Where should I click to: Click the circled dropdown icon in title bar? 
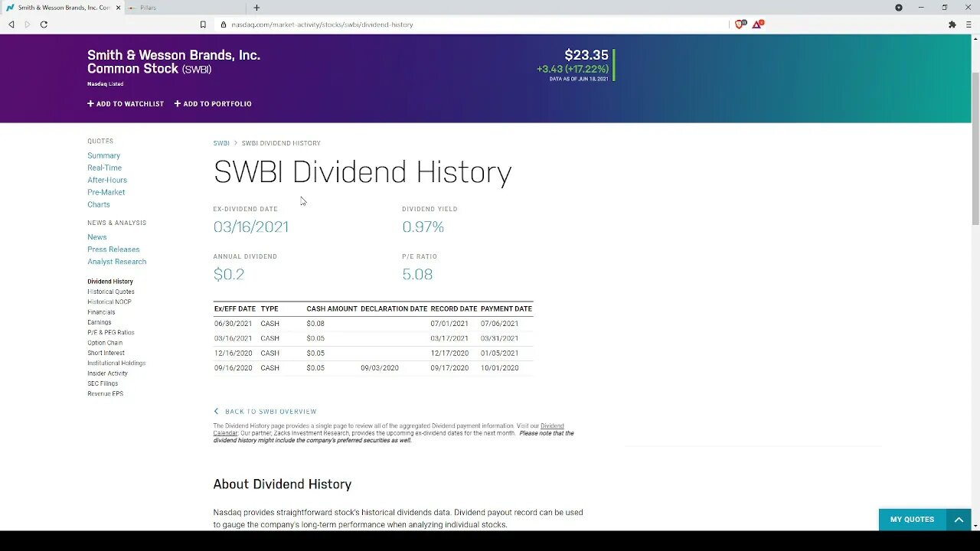click(899, 8)
